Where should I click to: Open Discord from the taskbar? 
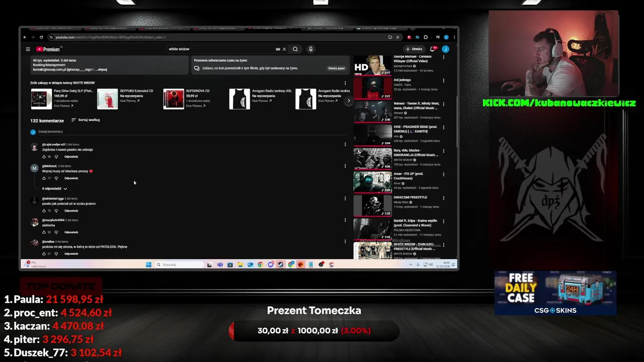(x=270, y=264)
